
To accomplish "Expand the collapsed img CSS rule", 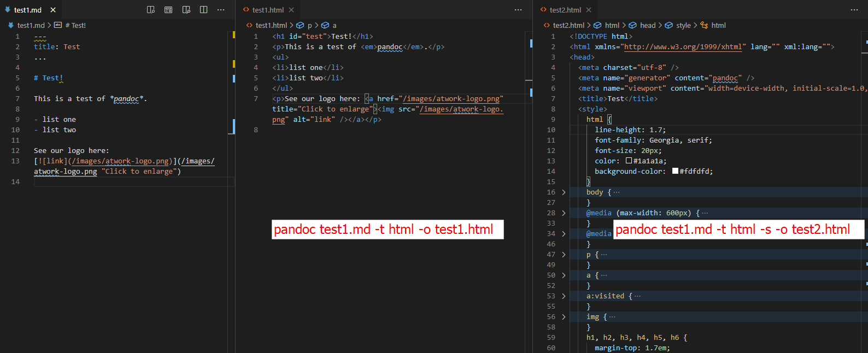I will [564, 317].
